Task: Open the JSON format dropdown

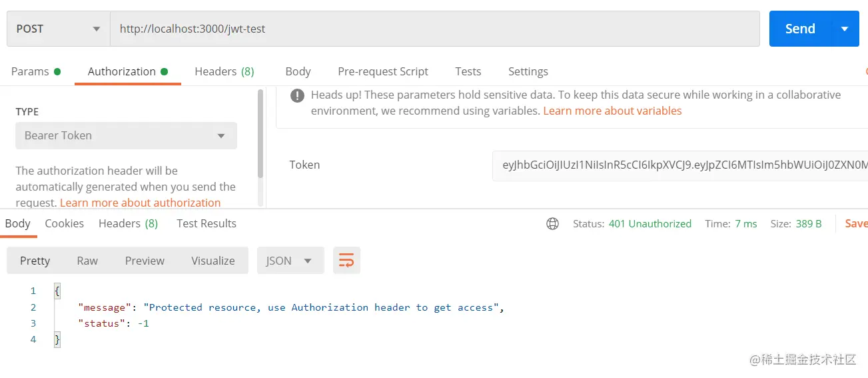Action: (x=290, y=261)
